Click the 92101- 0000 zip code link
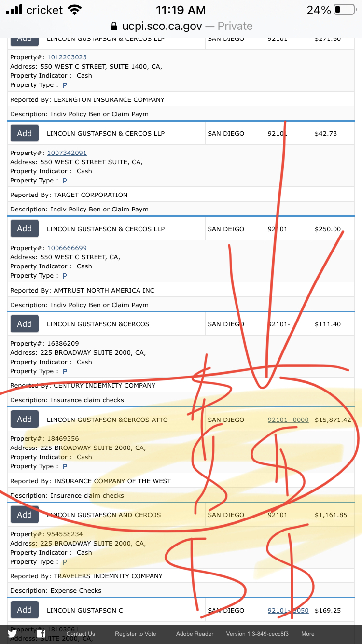 (288, 420)
